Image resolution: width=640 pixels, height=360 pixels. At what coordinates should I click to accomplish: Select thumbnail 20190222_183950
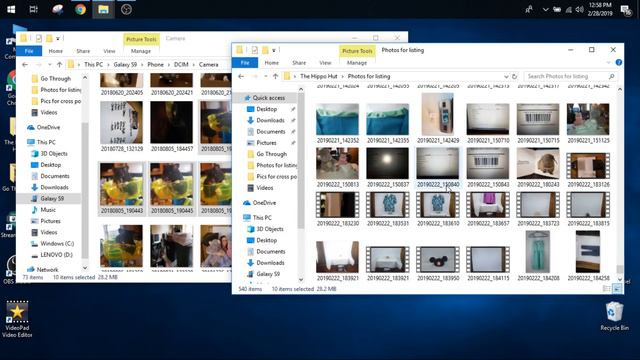438,264
